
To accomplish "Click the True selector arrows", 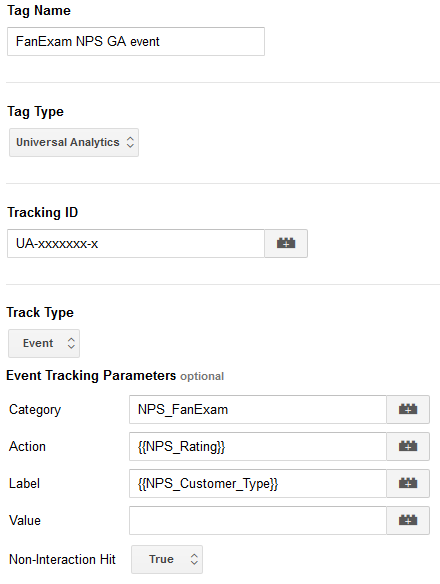I will (x=194, y=559).
